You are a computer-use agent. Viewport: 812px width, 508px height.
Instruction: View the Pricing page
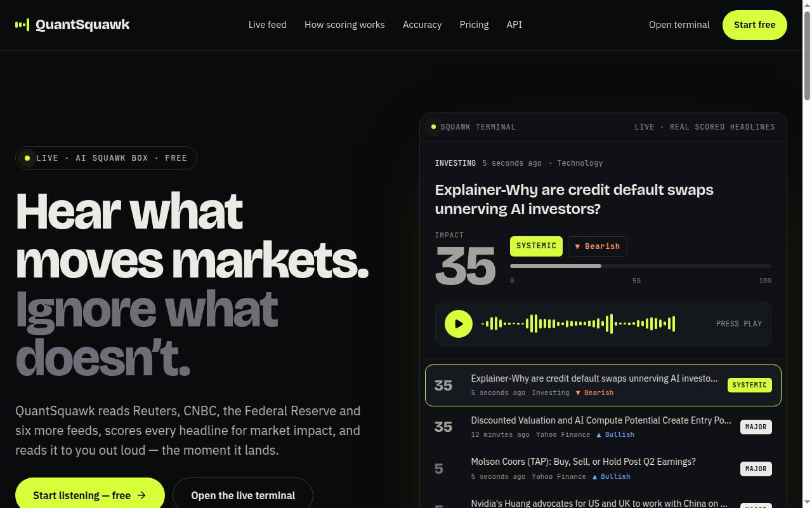[x=474, y=25]
